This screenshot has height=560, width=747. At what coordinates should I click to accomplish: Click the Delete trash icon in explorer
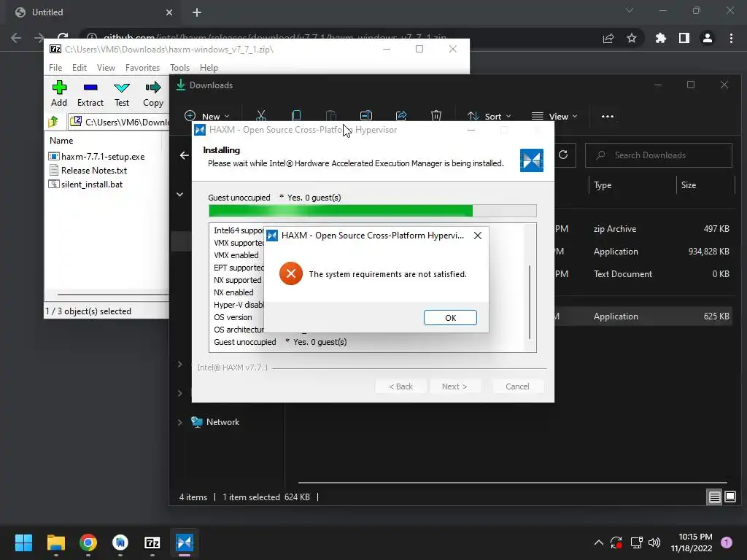click(x=436, y=116)
